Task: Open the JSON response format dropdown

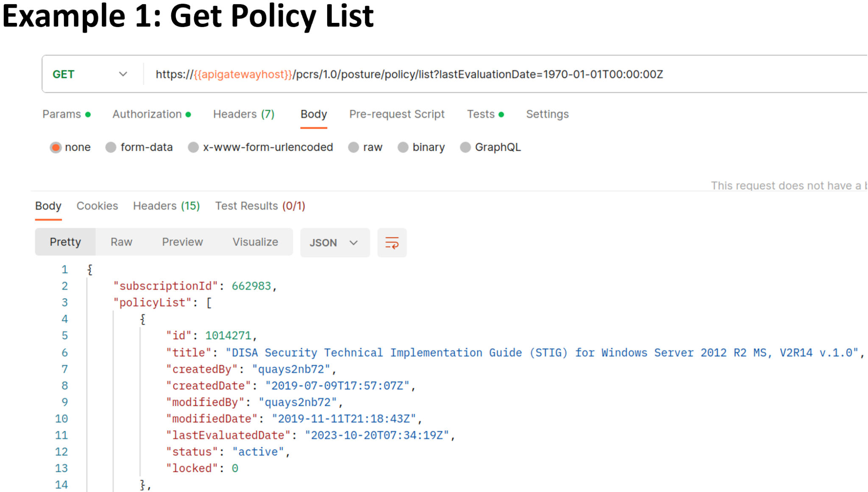Action: pyautogui.click(x=334, y=243)
